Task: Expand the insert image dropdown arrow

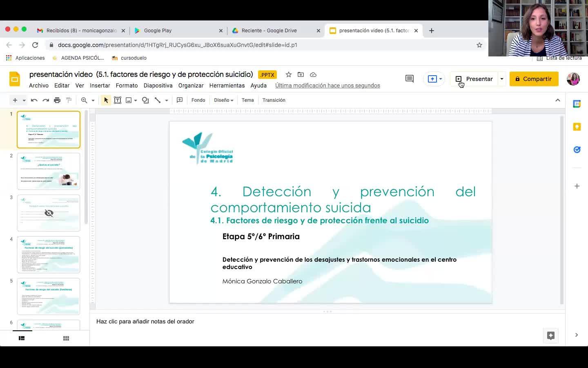Action: click(x=136, y=100)
